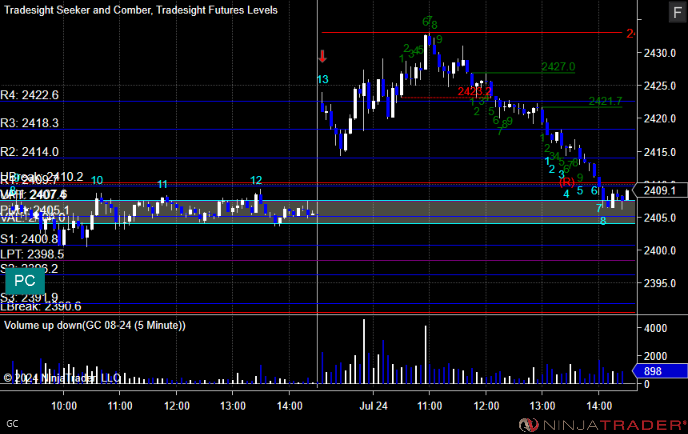
Task: Click the red 2423.2 price label
Action: tap(474, 91)
